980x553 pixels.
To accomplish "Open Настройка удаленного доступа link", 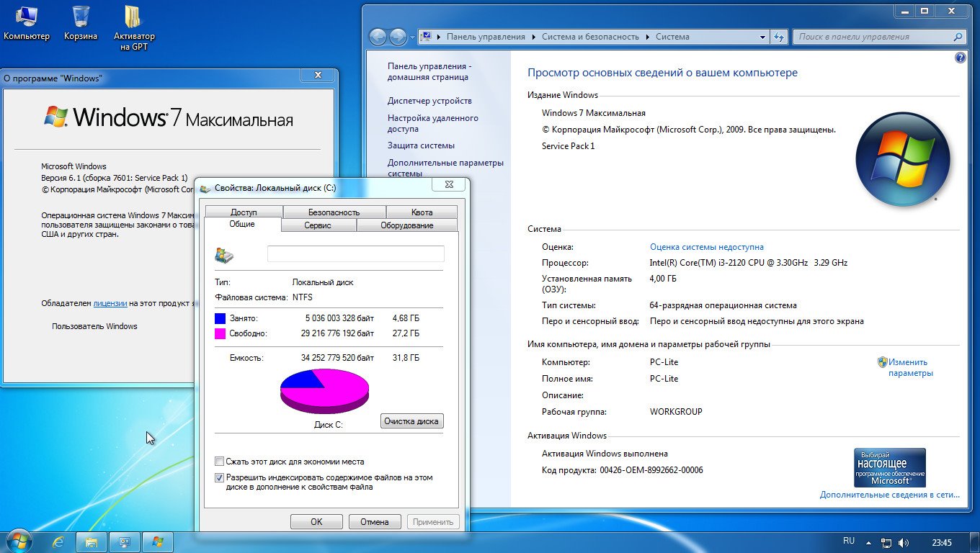I will click(432, 123).
